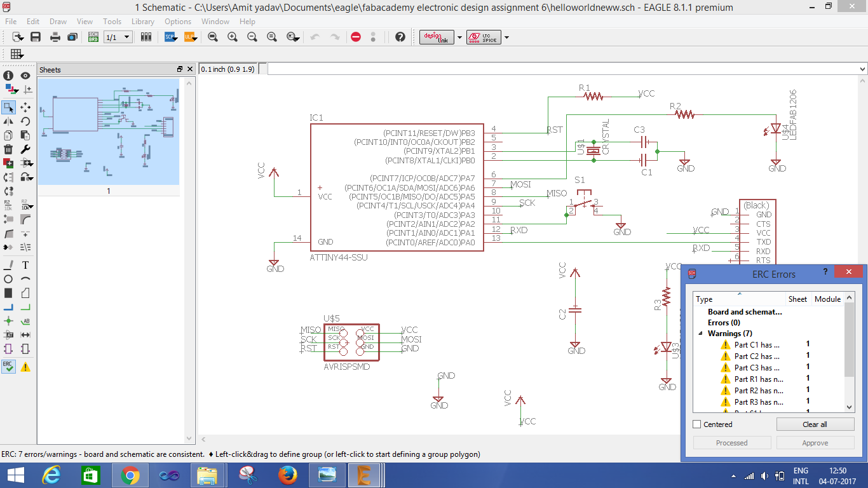Open Firefox from the taskbar
868x488 pixels.
pos(288,475)
